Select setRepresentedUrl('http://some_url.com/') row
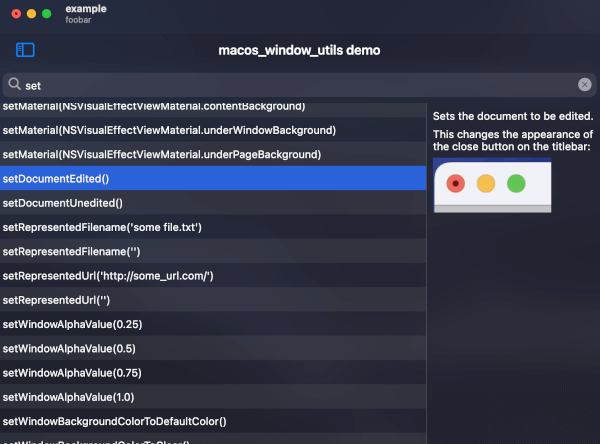The height and width of the screenshot is (444, 600). [213, 276]
